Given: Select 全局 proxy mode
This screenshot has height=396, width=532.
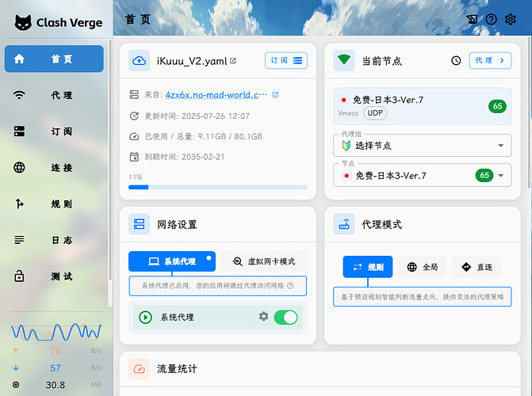Looking at the screenshot, I should pos(422,267).
